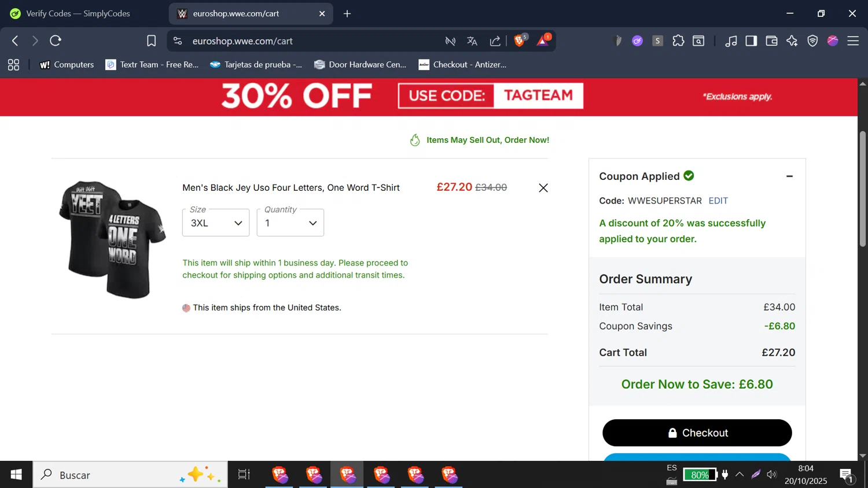Click the Coupon Savings -£6.80 value
Screen dimensions: 868x488
click(779, 326)
